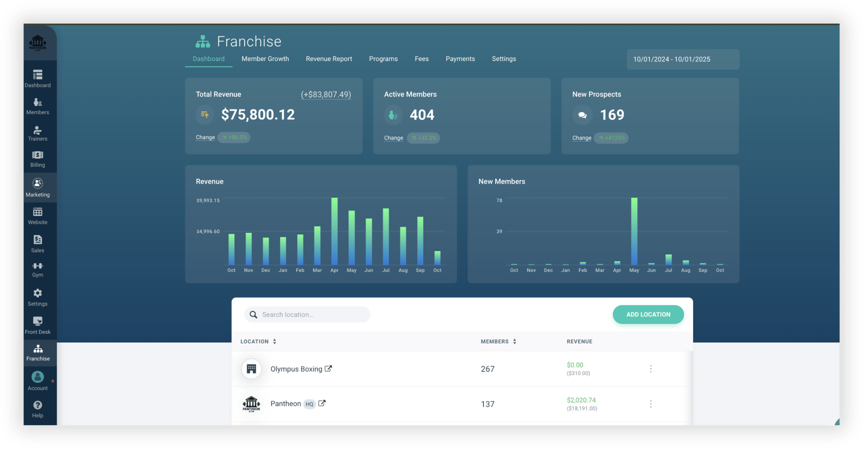
Task: Select Franchise in the sidebar
Action: point(38,353)
